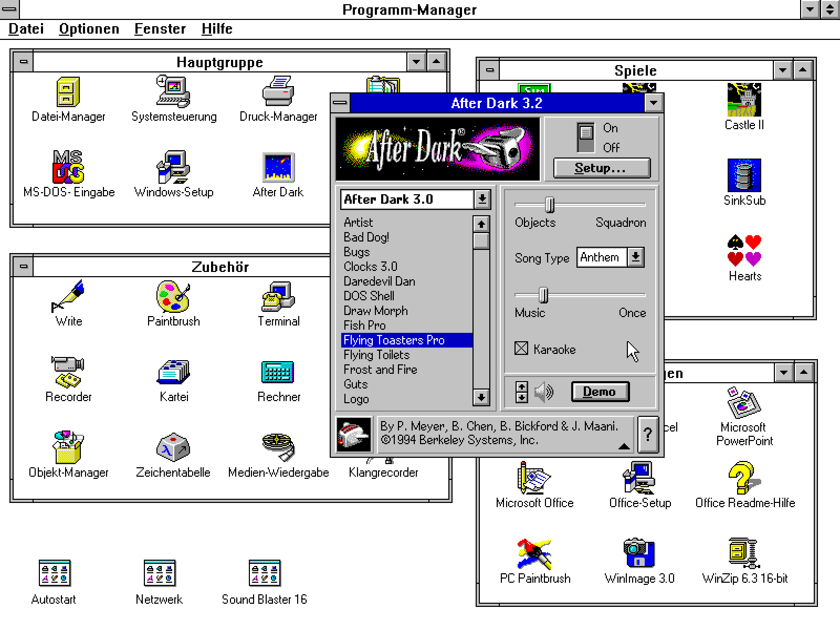This screenshot has width=840, height=630.
Task: Click the Demo button
Action: point(600,392)
